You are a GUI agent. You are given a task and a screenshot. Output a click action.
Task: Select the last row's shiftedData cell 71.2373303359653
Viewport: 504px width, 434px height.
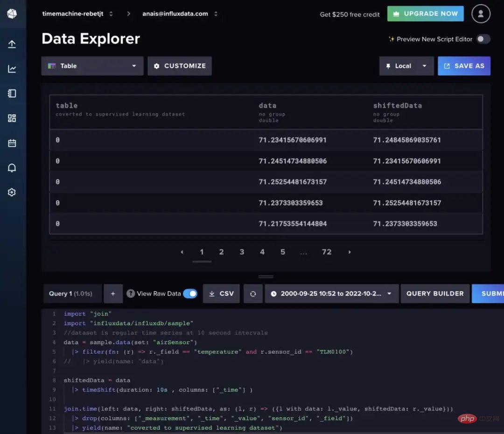click(405, 223)
